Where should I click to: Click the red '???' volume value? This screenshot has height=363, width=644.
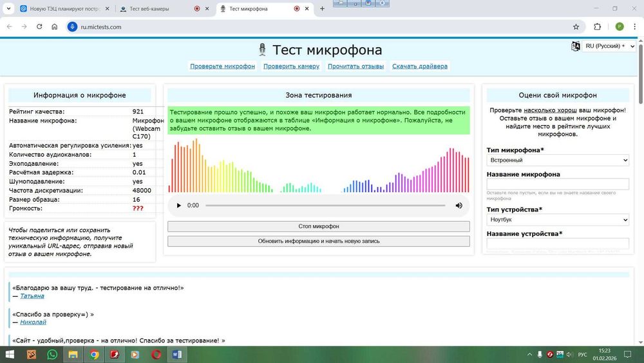[138, 208]
